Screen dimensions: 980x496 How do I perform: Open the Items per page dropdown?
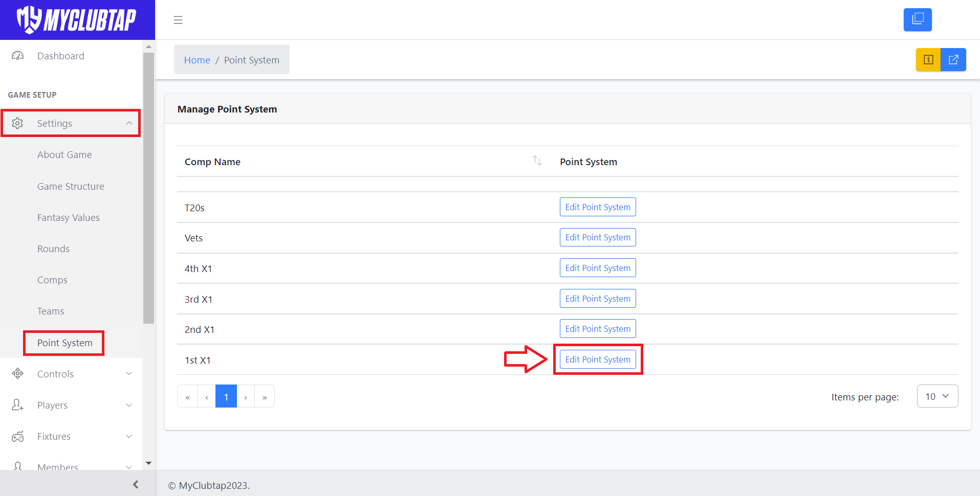[x=938, y=396]
